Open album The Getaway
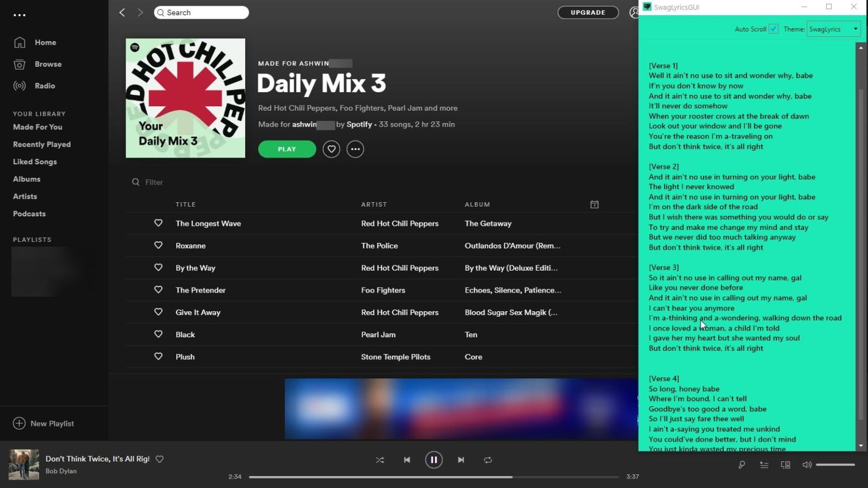This screenshot has width=868, height=488. 488,224
